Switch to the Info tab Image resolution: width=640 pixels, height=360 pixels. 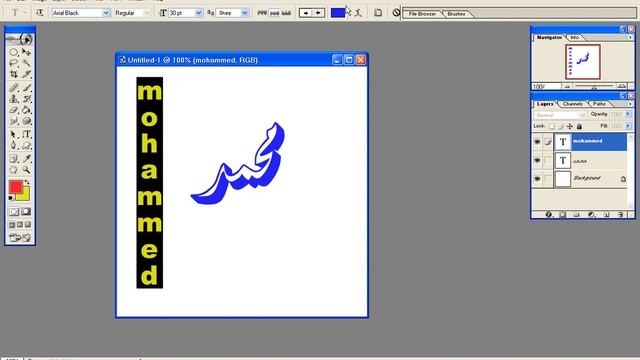(575, 37)
